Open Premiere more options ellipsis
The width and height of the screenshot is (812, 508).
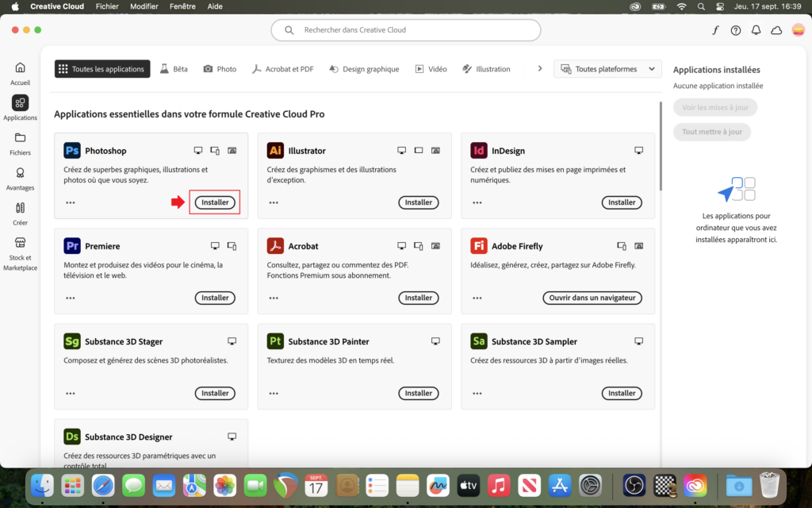[x=71, y=298]
